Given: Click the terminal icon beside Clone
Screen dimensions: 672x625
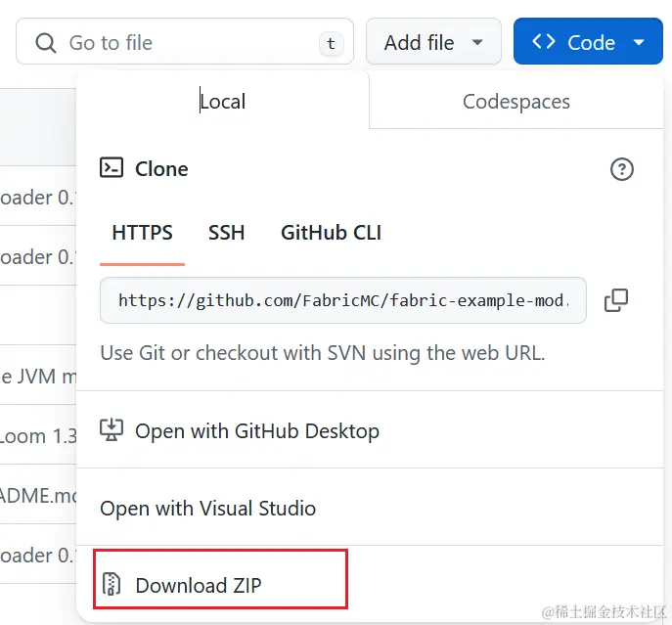Looking at the screenshot, I should [x=112, y=167].
